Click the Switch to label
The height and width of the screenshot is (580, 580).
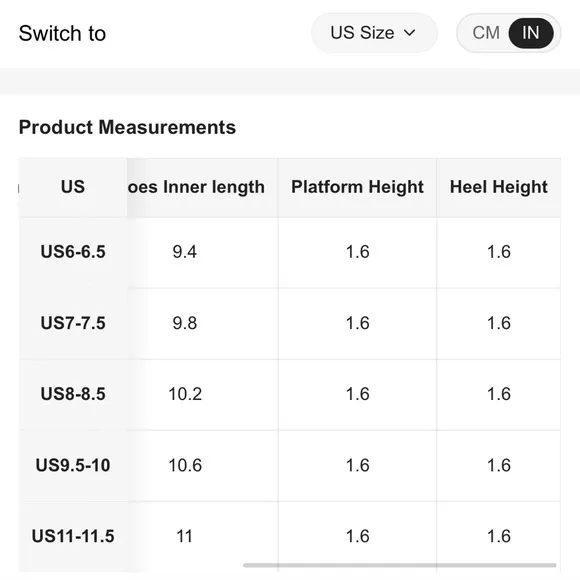[63, 33]
